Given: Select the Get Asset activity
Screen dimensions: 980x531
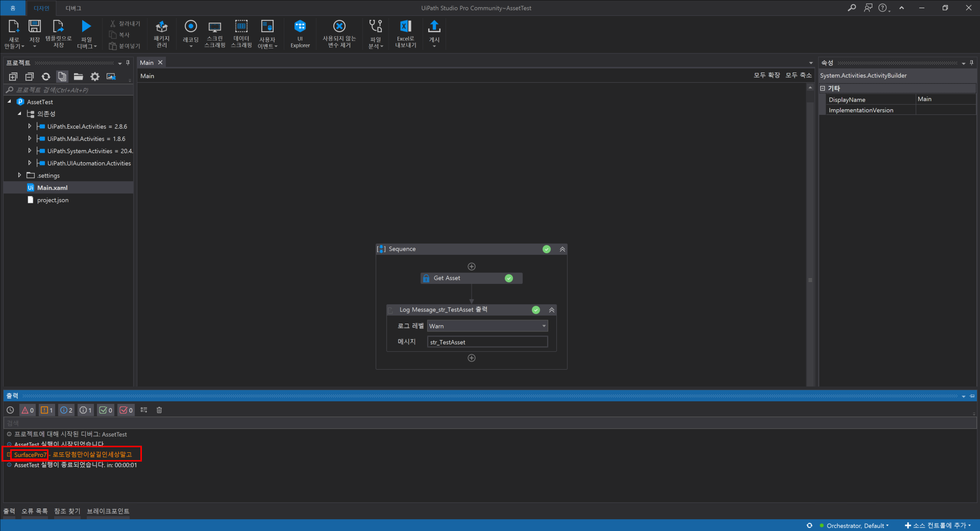Looking at the screenshot, I should [x=472, y=278].
